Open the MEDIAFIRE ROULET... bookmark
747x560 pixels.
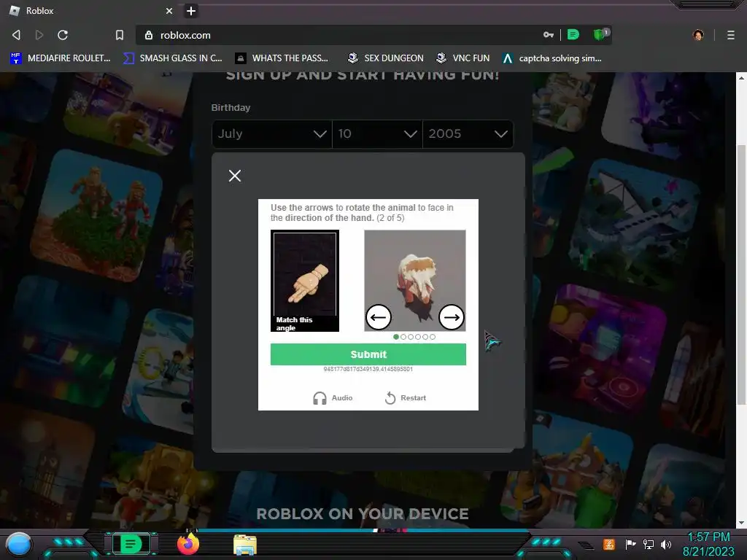click(x=60, y=58)
